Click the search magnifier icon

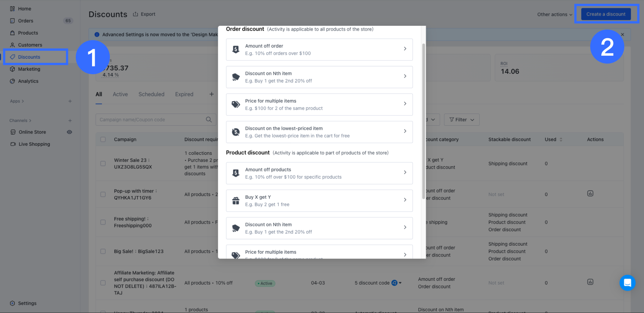pos(209,120)
